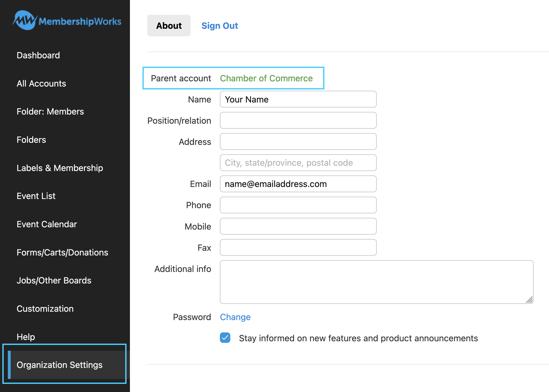This screenshot has width=549, height=392.
Task: Grab the Additional info resize handle
Action: [x=529, y=300]
